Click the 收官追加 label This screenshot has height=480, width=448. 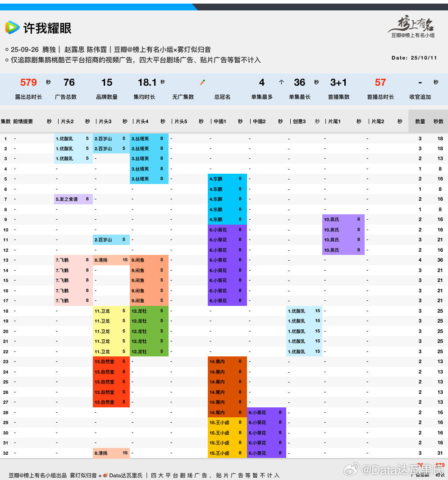tap(420, 97)
